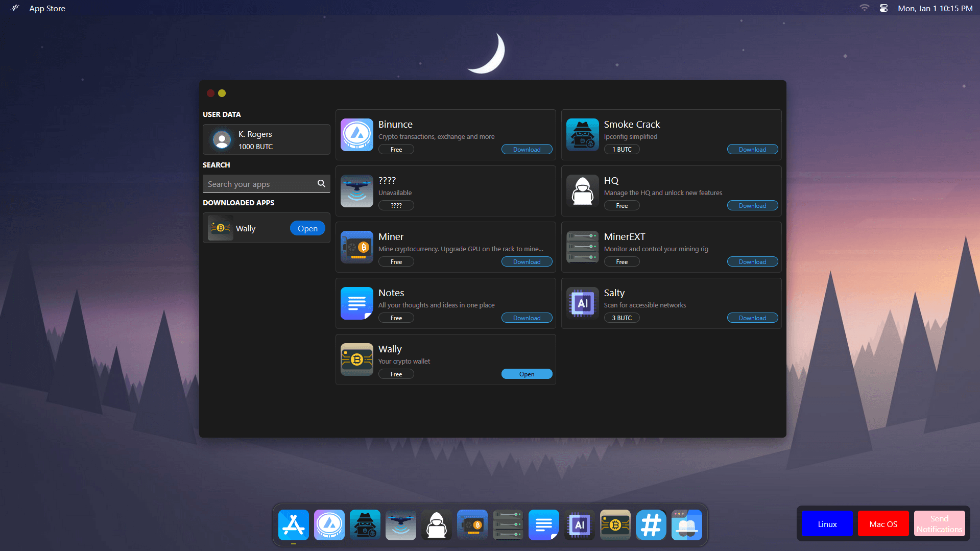This screenshot has width=980, height=551.
Task: Click Download for the Salty app
Action: (752, 318)
